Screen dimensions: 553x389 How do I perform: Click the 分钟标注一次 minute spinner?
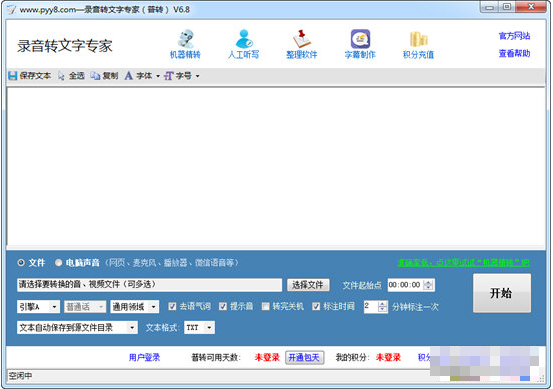click(x=383, y=307)
